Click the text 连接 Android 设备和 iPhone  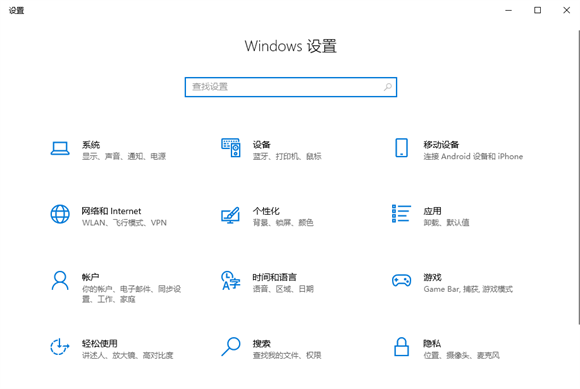point(473,156)
